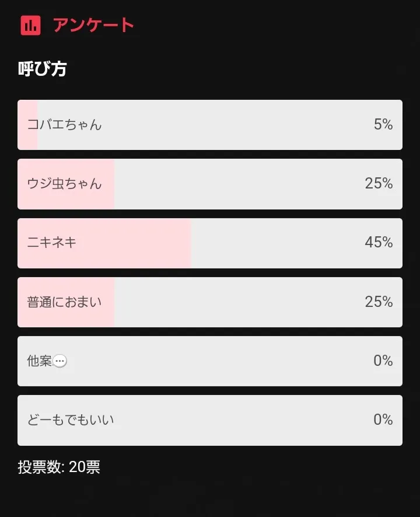420x517 pixels.
Task: Choose the ニキネキ answer label
Action: tap(52, 243)
